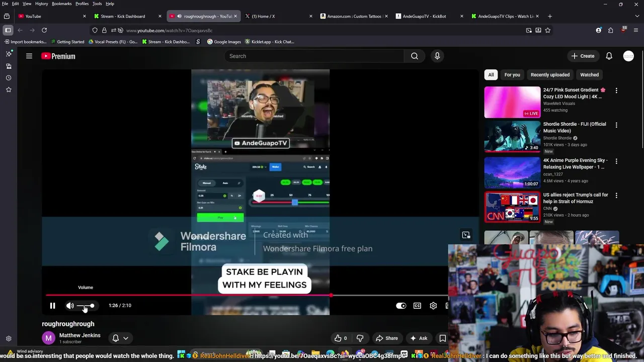Open options menu for Pink Sunset Gradient video
This screenshot has height=362, width=644.
coord(616,90)
